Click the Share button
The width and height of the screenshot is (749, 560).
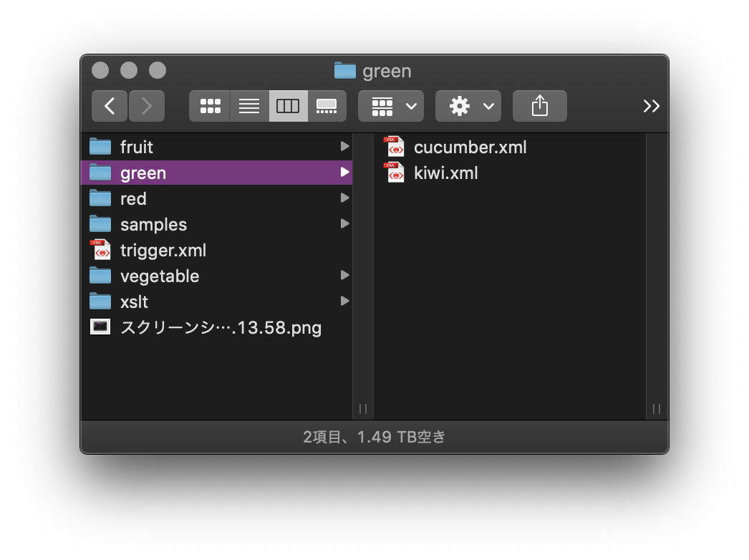540,105
